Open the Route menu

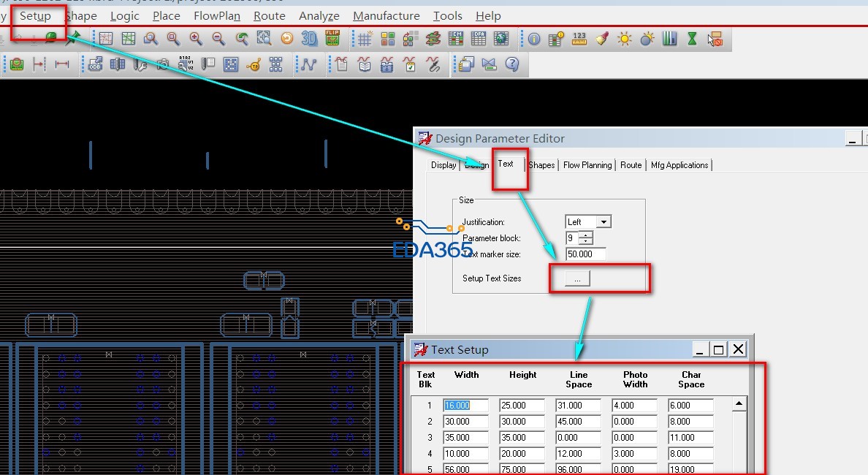pos(269,15)
